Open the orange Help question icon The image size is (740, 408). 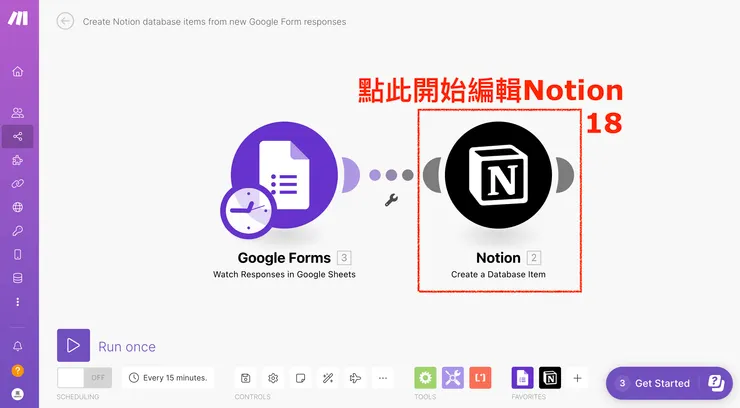(17, 370)
